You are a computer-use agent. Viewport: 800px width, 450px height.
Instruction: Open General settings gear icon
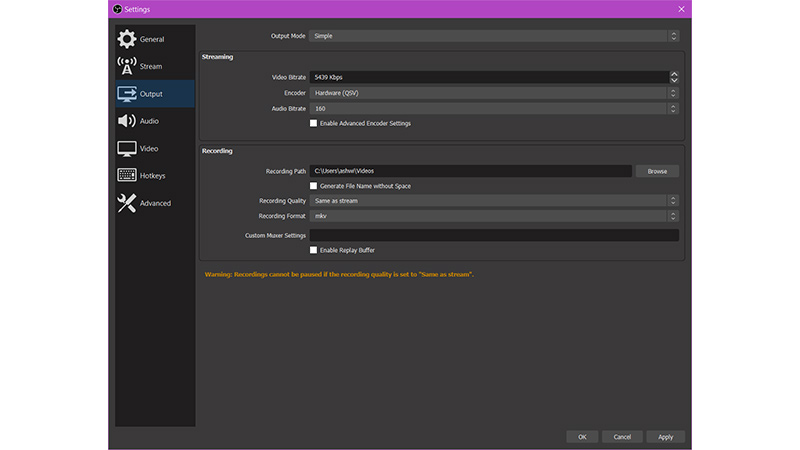click(x=127, y=39)
